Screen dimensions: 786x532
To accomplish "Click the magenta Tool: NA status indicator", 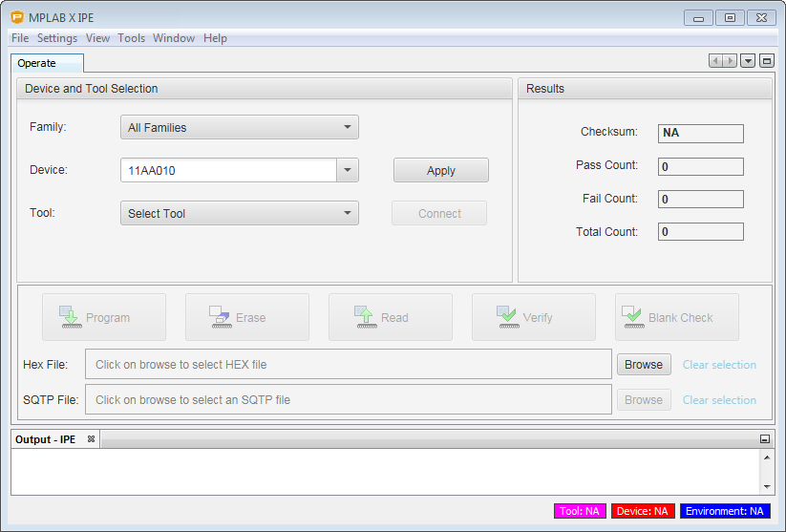I will coord(580,511).
